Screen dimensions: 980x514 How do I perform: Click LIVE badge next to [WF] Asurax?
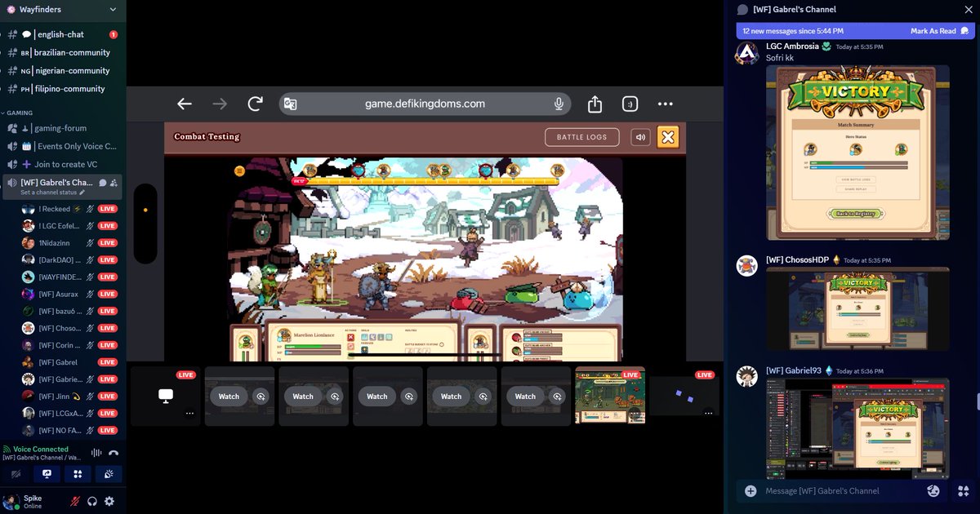pyautogui.click(x=108, y=294)
